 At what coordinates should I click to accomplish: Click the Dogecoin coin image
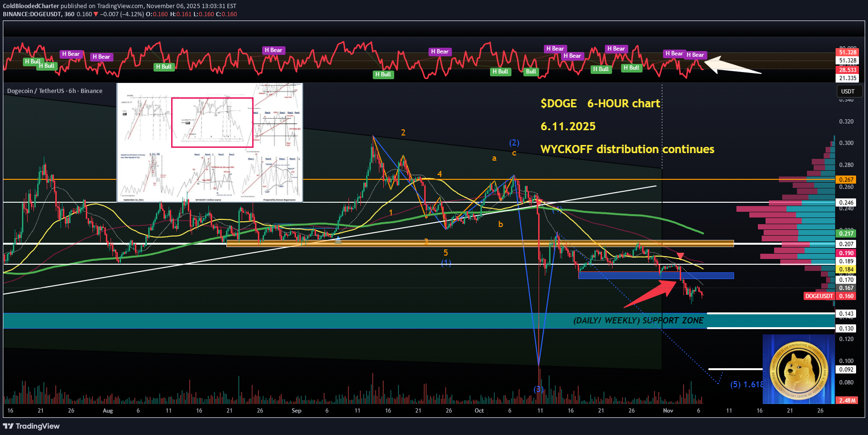click(x=798, y=369)
